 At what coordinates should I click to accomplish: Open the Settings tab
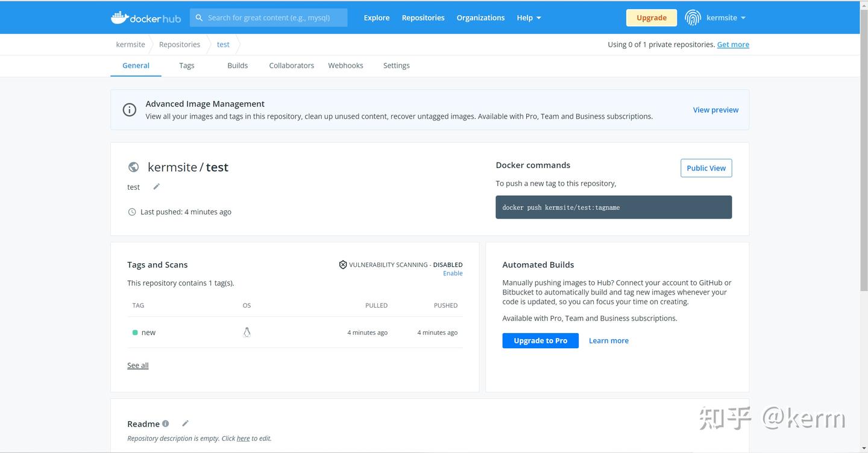[396, 66]
